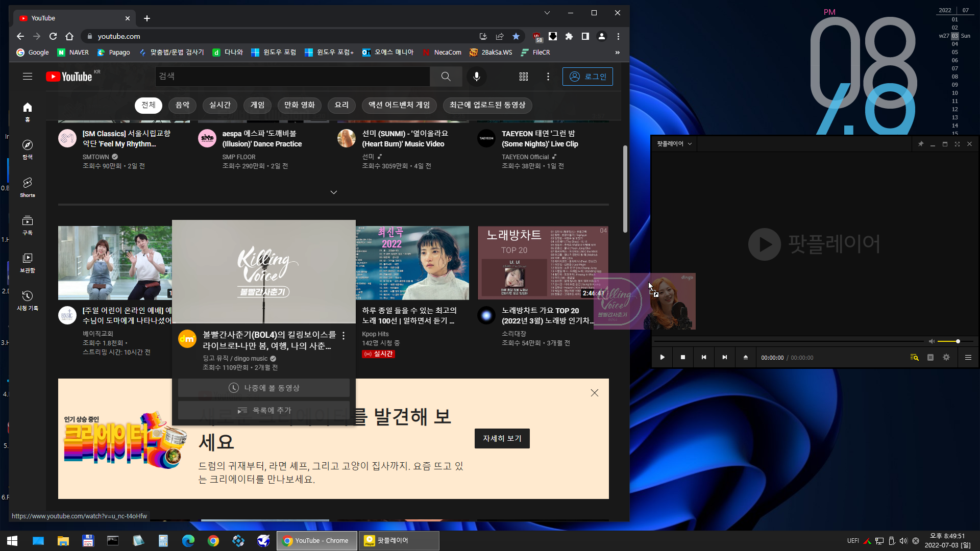Open YouTube guide hamburger menu
This screenshot has height=551, width=980.
click(28, 77)
